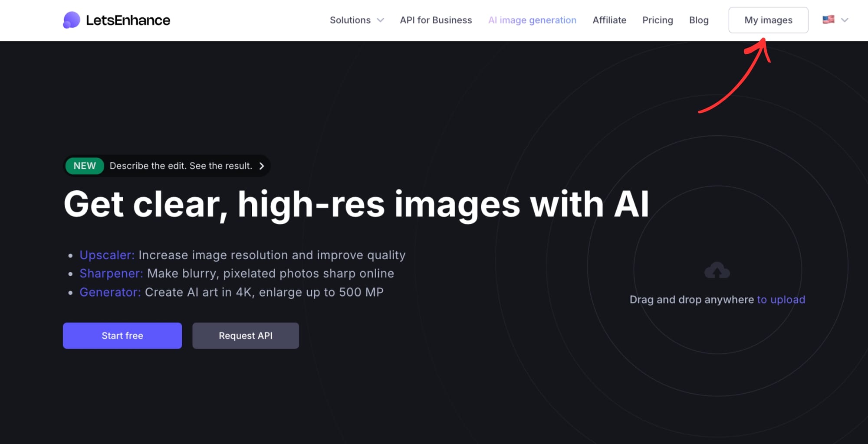
Task: Expand the language selector chevron
Action: coord(845,20)
